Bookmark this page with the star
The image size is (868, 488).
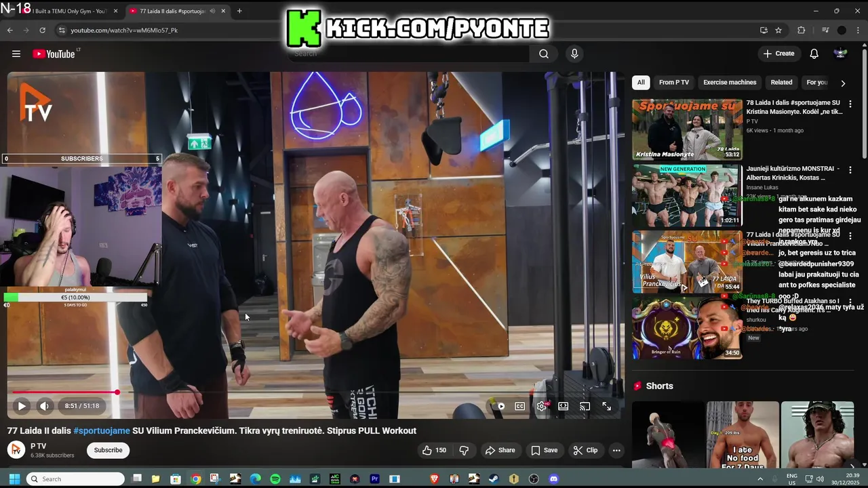(778, 30)
